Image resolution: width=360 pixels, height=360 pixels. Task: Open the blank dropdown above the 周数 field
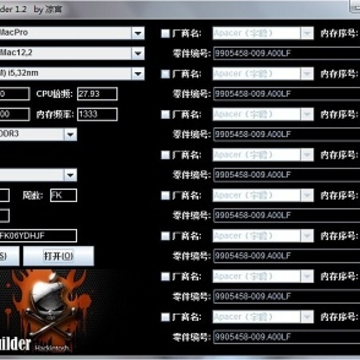[38, 175]
